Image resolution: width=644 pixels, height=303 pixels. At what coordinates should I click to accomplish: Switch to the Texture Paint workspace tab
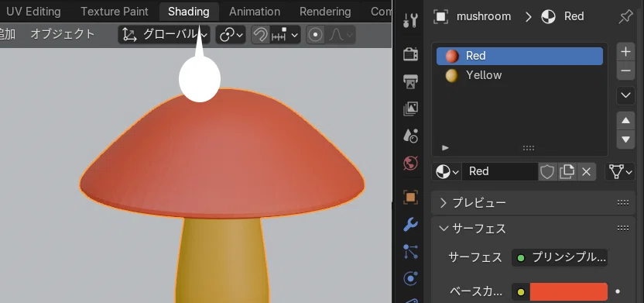115,12
